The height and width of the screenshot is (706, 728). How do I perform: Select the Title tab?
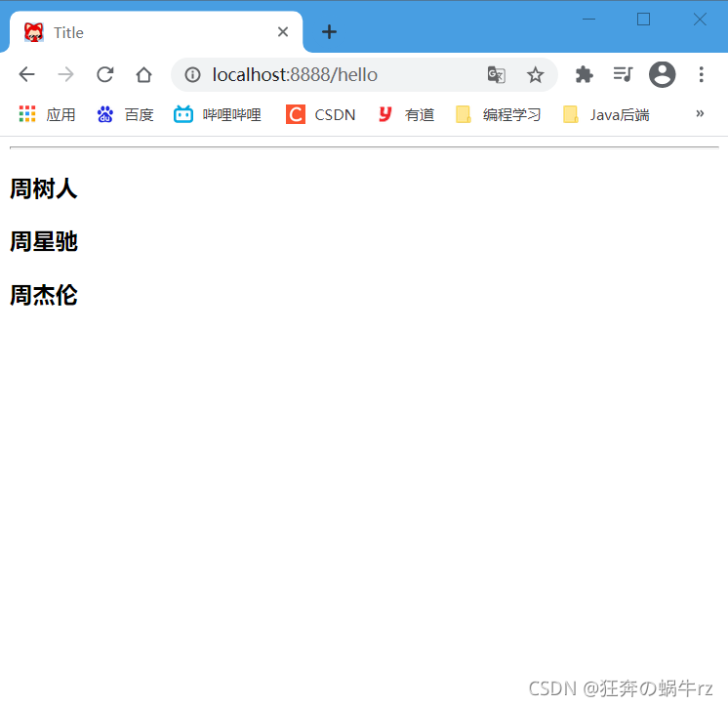(x=156, y=32)
